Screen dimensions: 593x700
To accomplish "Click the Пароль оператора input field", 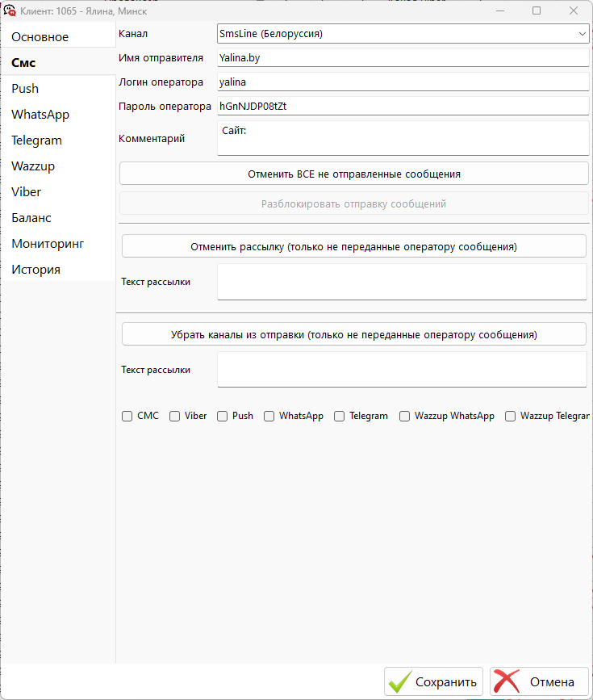I will (x=403, y=107).
